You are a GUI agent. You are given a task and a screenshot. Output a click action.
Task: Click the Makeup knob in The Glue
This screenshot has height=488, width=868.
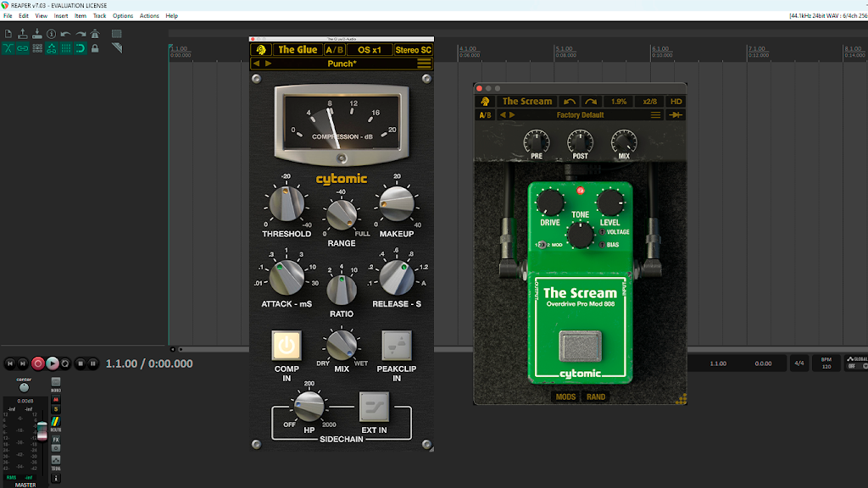pos(397,203)
